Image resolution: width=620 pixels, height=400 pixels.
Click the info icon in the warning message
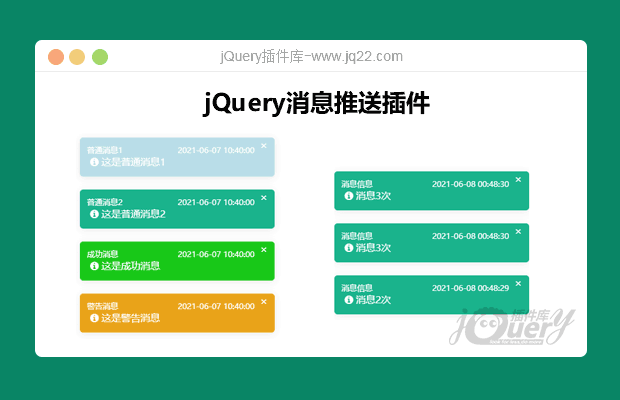(94, 318)
